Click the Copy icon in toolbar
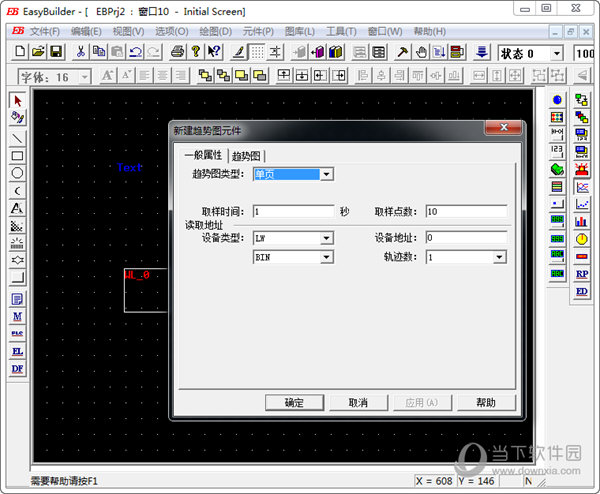Screen dimensions: 600x494 [x=99, y=52]
